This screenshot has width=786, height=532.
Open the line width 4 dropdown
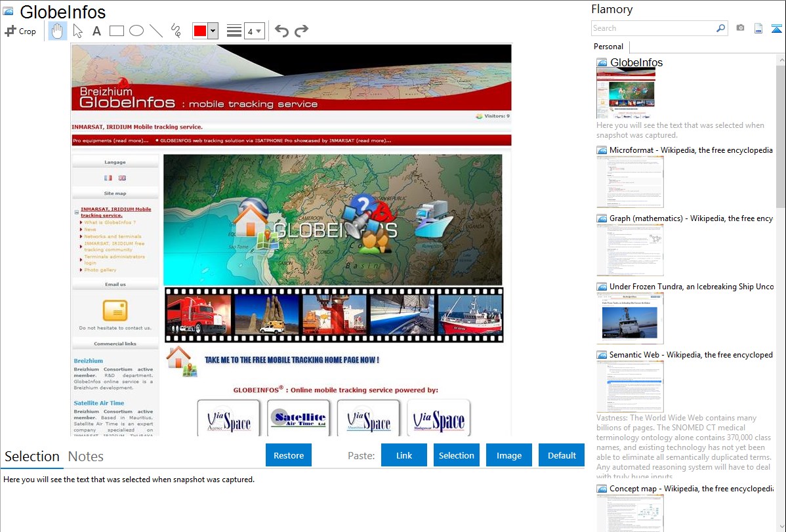pos(255,31)
